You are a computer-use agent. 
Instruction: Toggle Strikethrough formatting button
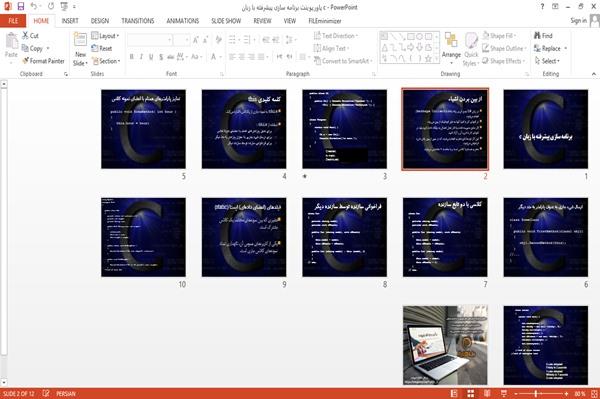click(171, 57)
